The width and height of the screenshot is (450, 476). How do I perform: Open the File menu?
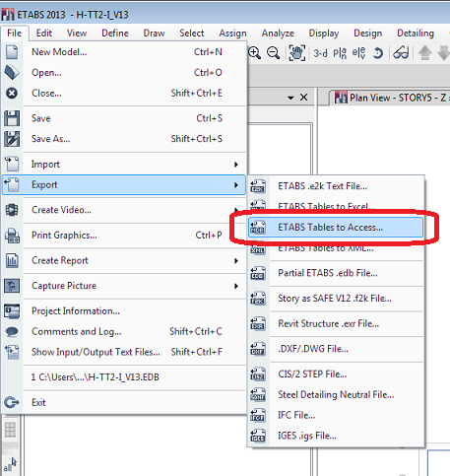coord(15,34)
